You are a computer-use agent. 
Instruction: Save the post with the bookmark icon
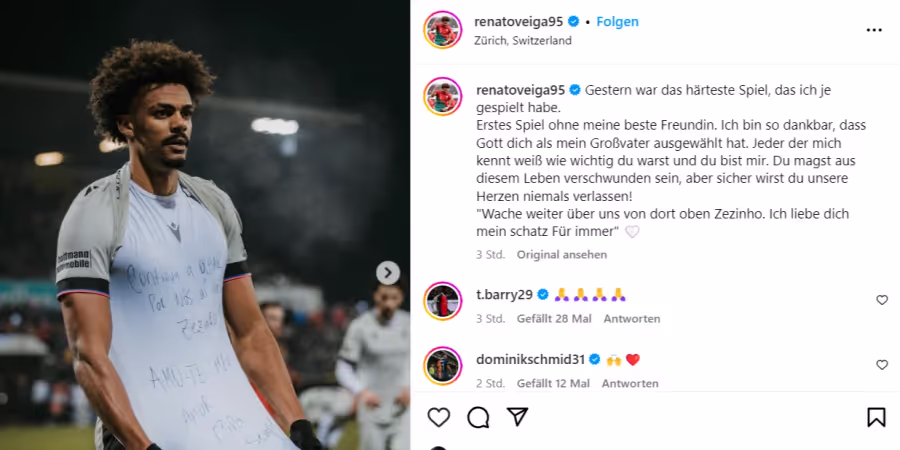876,417
